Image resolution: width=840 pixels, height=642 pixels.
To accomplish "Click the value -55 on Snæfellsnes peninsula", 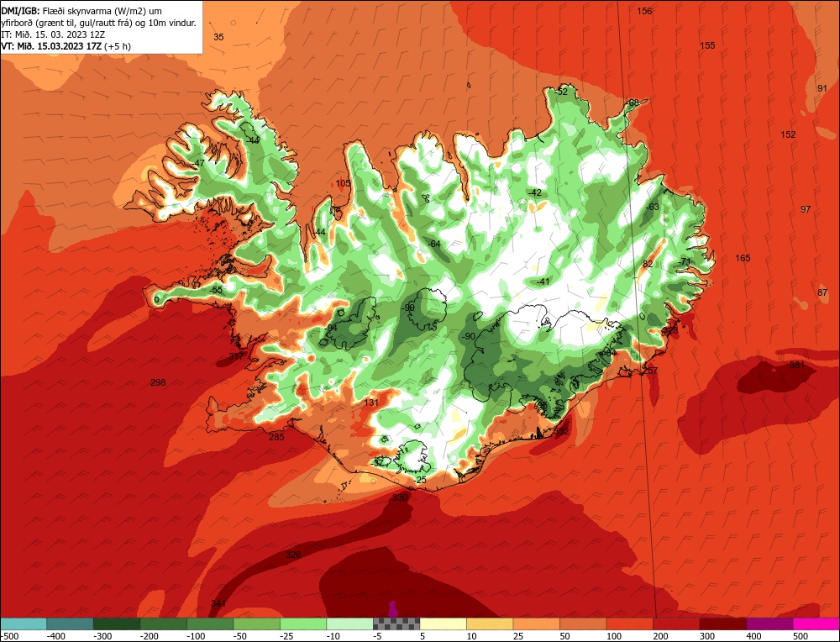I will [215, 290].
